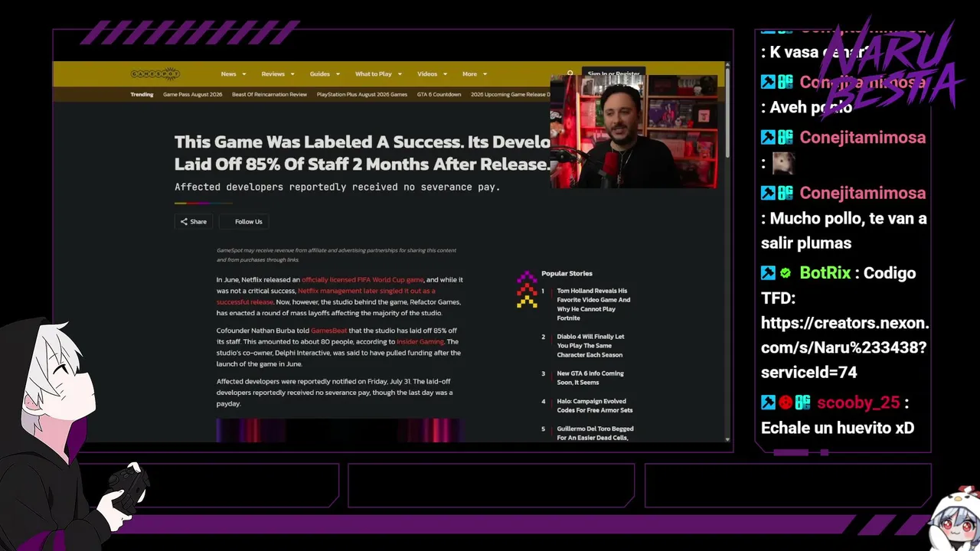
Task: Click BotRix username in chat
Action: click(825, 273)
